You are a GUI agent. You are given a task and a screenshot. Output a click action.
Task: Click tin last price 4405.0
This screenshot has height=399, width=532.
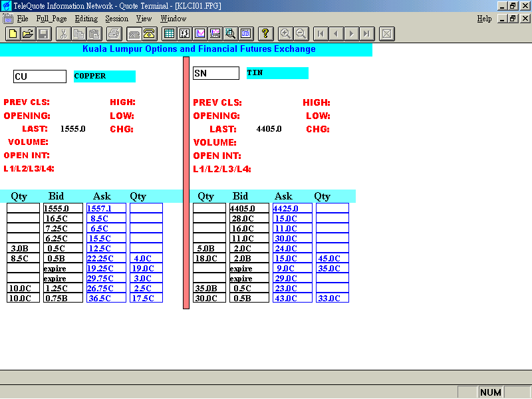[269, 129]
